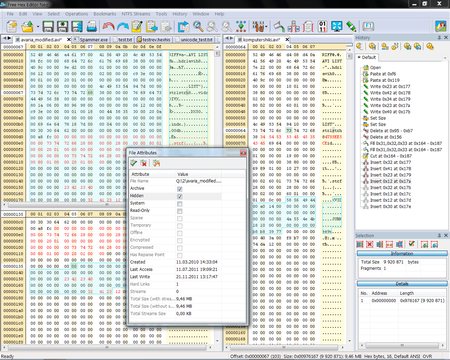Select the 'Cut at 0x164 - 0x187' history entry
The image size is (450, 360).
[391, 156]
